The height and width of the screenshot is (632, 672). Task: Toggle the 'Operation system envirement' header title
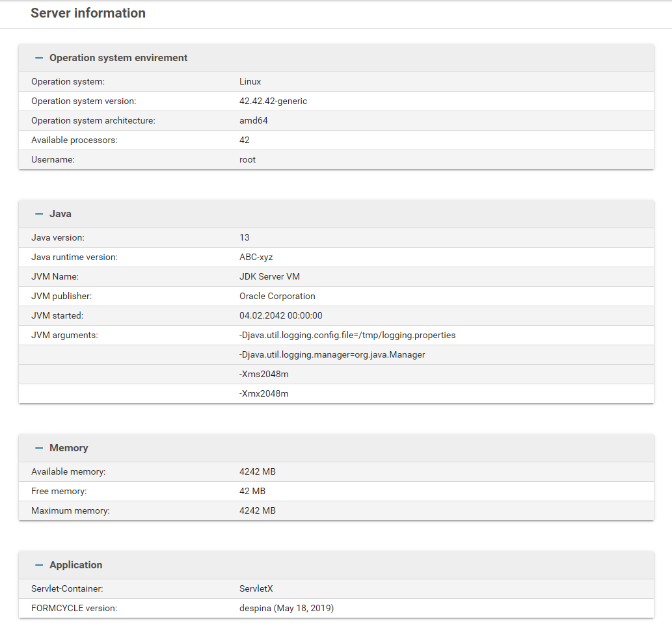click(118, 58)
